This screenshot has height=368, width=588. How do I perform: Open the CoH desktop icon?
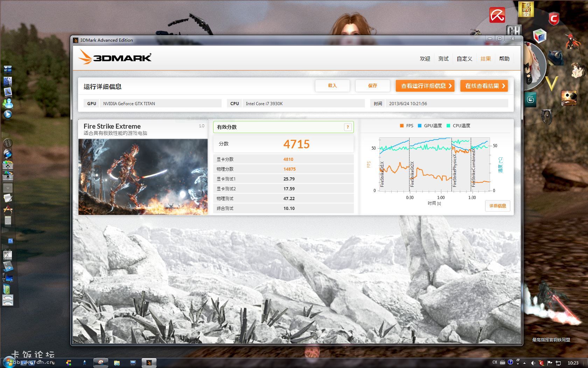pos(514,30)
